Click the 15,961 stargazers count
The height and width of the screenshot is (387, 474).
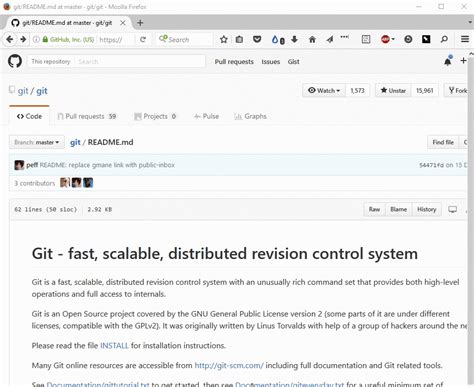[425, 90]
